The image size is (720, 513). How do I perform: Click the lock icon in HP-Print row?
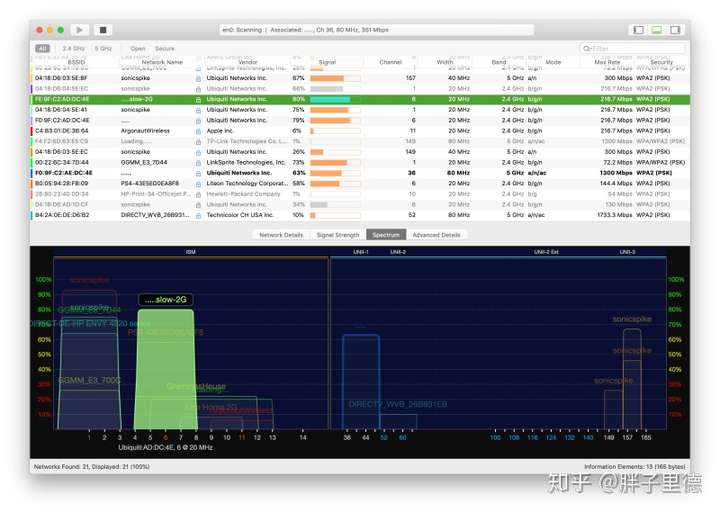tap(198, 194)
